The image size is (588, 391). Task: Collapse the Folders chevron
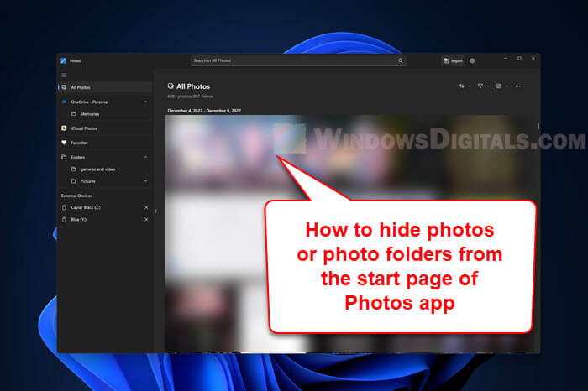145,157
